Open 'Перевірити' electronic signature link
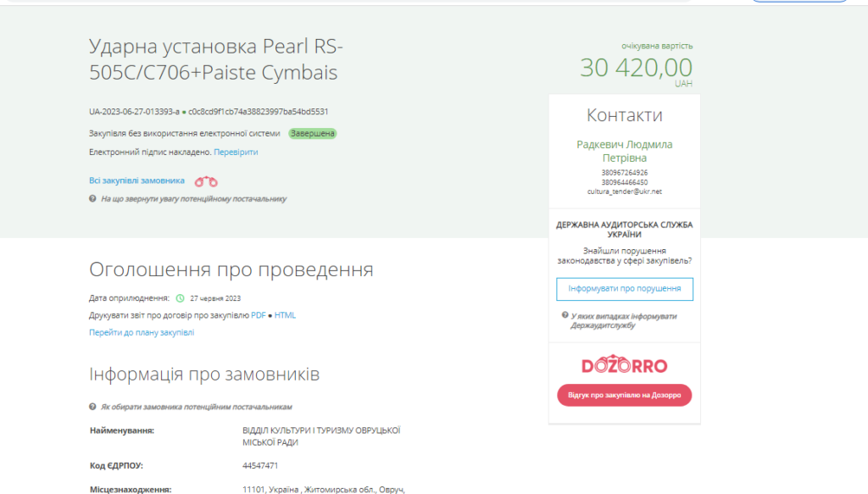The image size is (868, 494). 236,153
